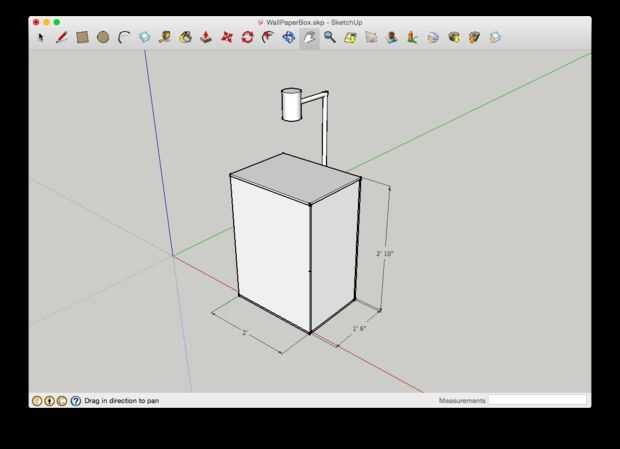Click the 2' width dimension label
The height and width of the screenshot is (449, 620).
click(x=245, y=332)
